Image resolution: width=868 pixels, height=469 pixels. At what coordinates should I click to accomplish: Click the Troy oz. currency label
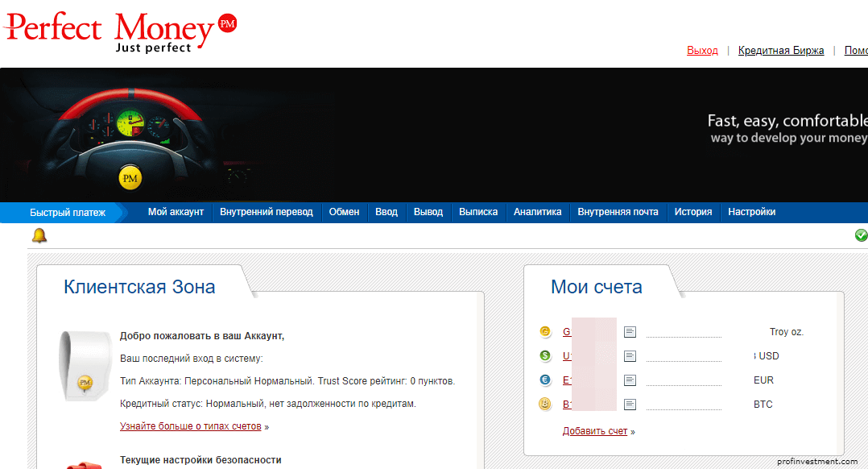(x=786, y=332)
